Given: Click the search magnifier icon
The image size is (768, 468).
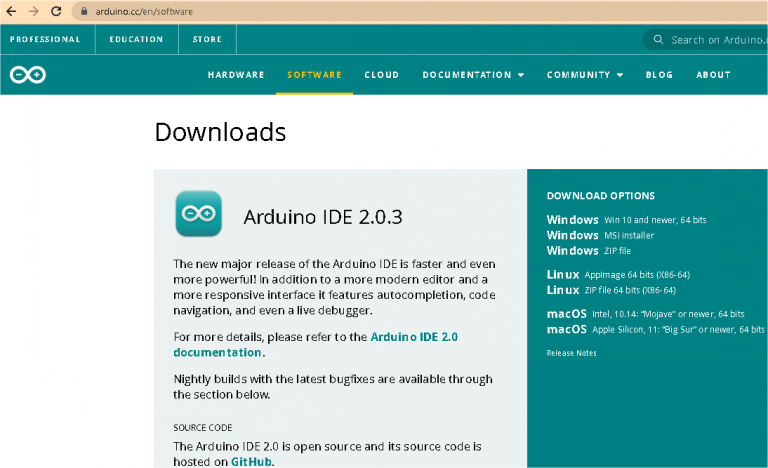Looking at the screenshot, I should pos(658,40).
